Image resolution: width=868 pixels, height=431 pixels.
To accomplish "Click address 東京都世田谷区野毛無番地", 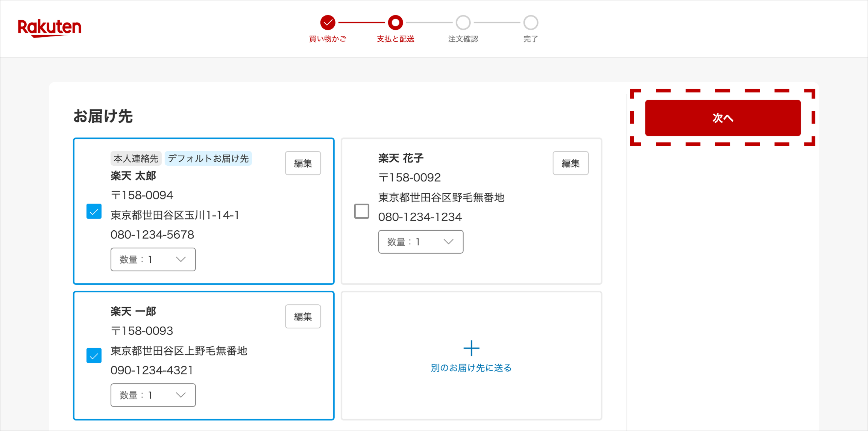I will click(x=441, y=197).
